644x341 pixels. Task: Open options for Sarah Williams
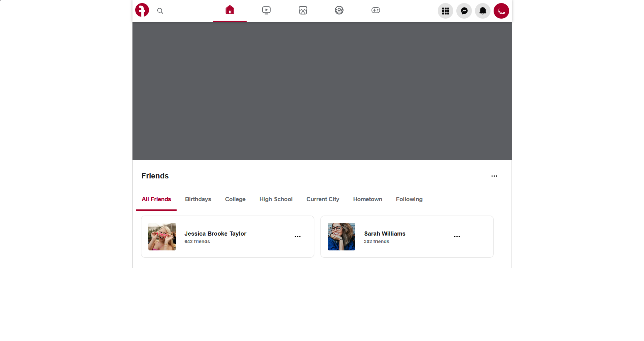coord(457,237)
